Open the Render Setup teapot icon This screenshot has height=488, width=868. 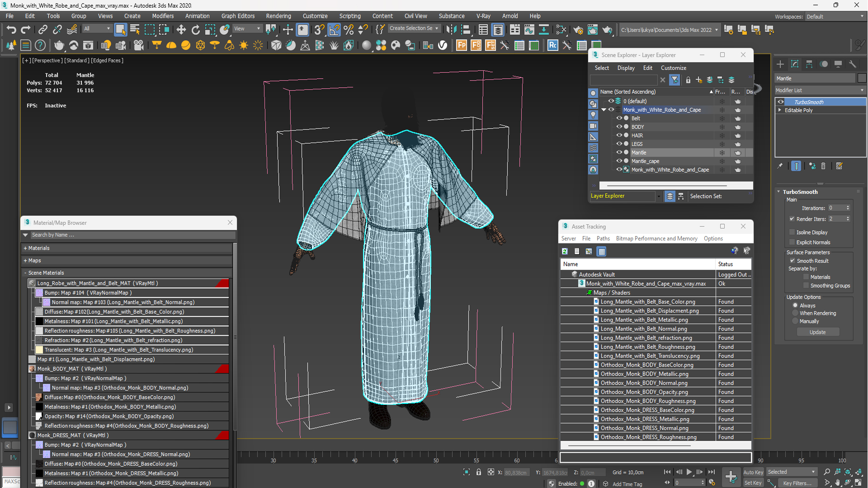click(578, 30)
